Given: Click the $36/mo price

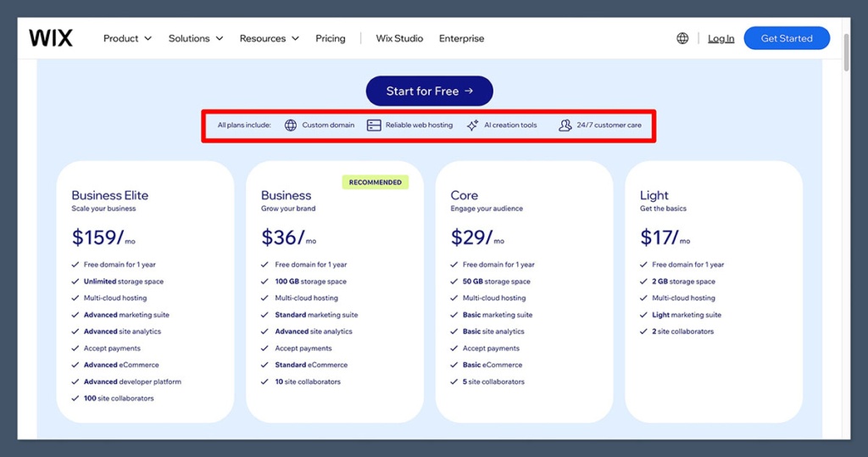Looking at the screenshot, I should tap(288, 237).
